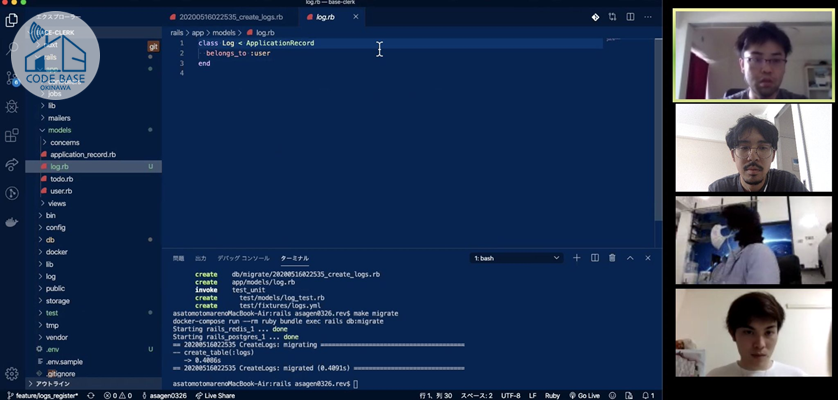
Task: Split the terminal panel
Action: coord(594,258)
